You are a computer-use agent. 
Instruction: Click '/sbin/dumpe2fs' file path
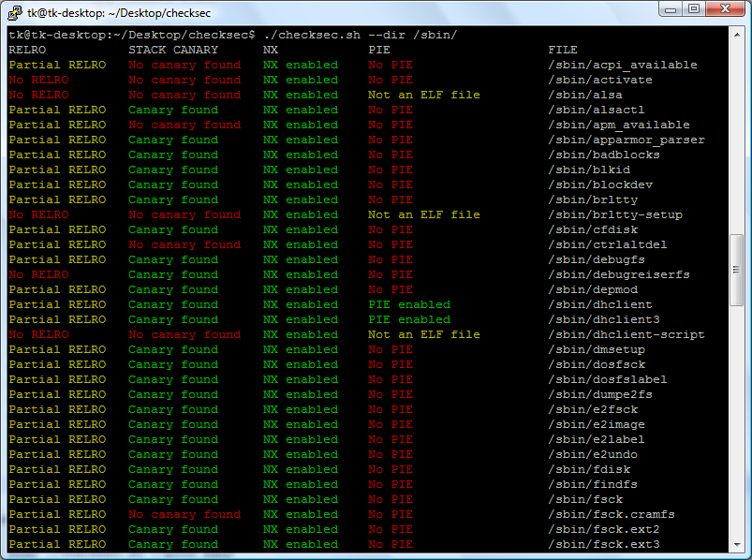tap(600, 394)
